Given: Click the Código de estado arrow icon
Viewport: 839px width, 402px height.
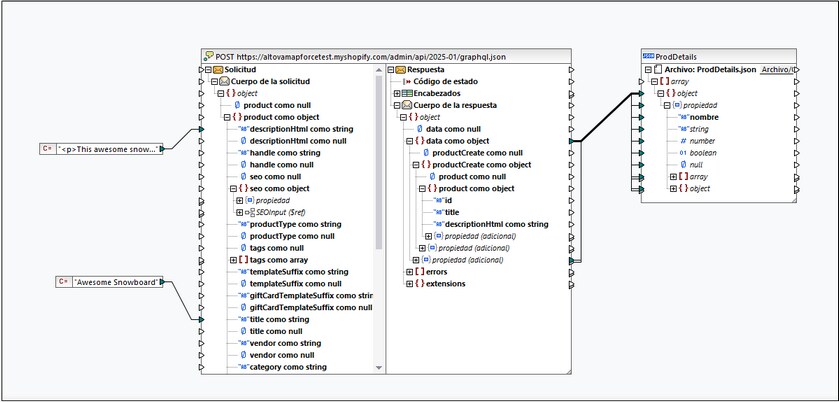Looking at the screenshot, I should tap(407, 82).
